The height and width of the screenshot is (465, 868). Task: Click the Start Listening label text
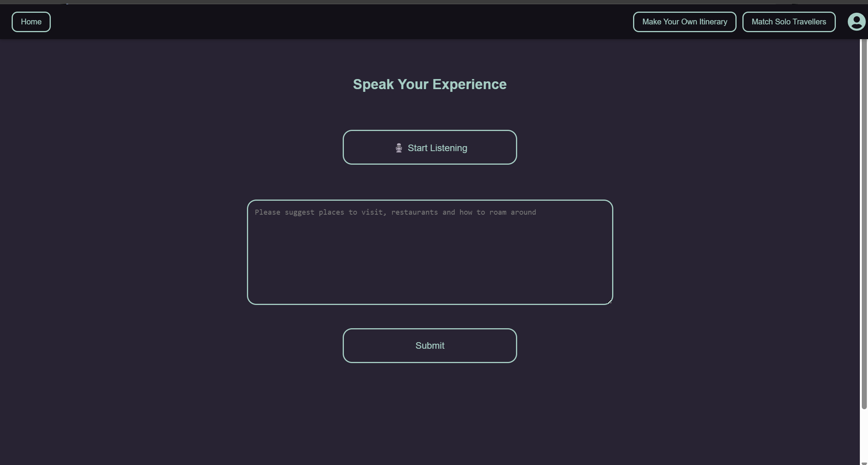click(437, 148)
